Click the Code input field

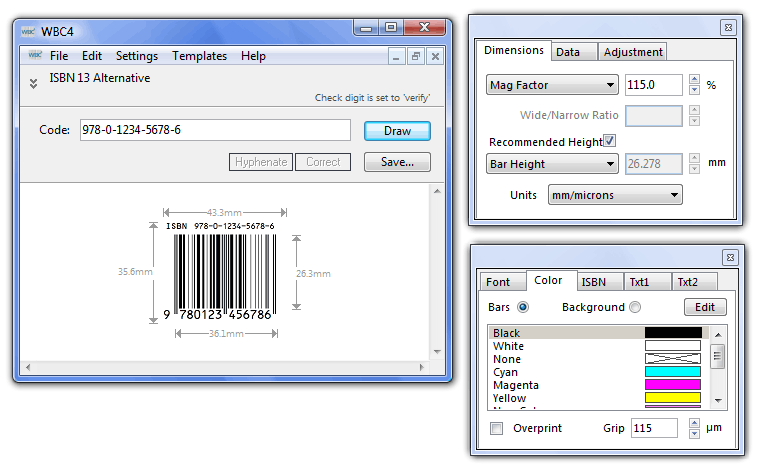click(x=215, y=130)
